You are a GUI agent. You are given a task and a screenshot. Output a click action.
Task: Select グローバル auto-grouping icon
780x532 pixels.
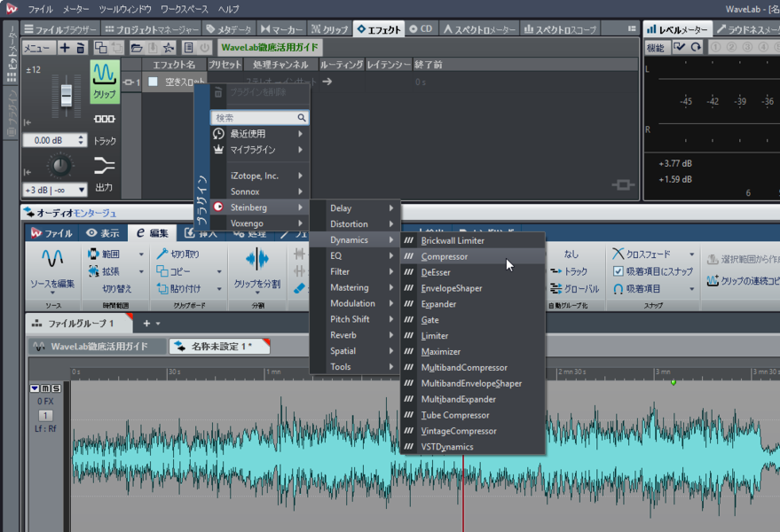click(555, 288)
